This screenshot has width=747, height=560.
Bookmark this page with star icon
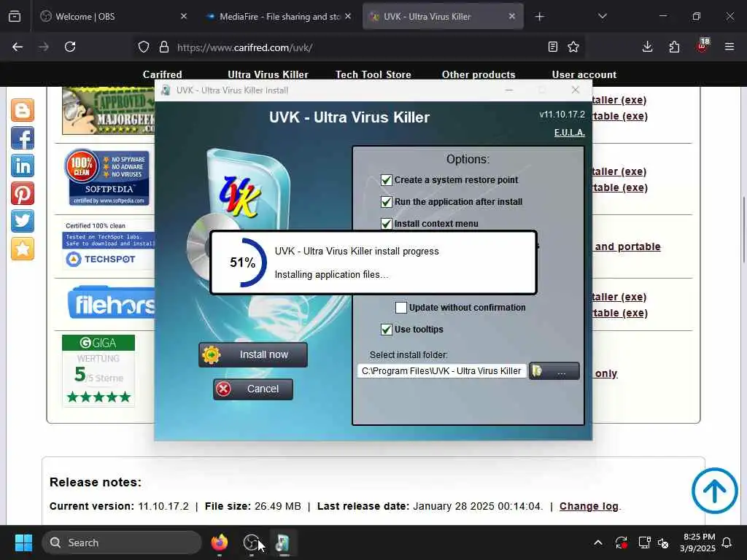pyautogui.click(x=573, y=47)
